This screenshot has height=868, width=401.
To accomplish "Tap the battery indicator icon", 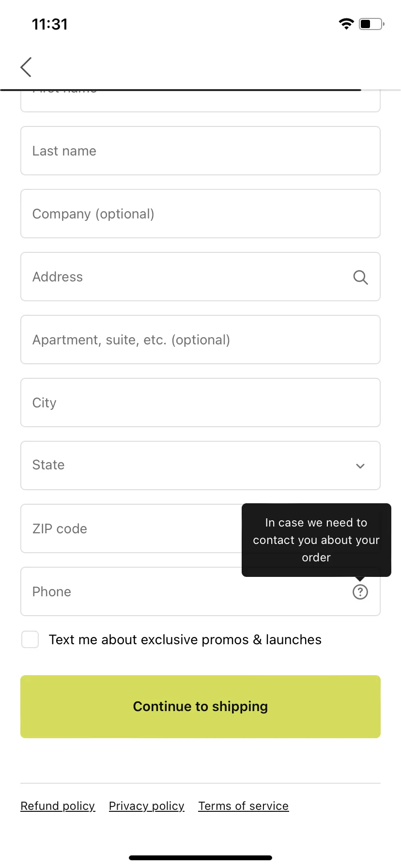I will click(x=371, y=24).
